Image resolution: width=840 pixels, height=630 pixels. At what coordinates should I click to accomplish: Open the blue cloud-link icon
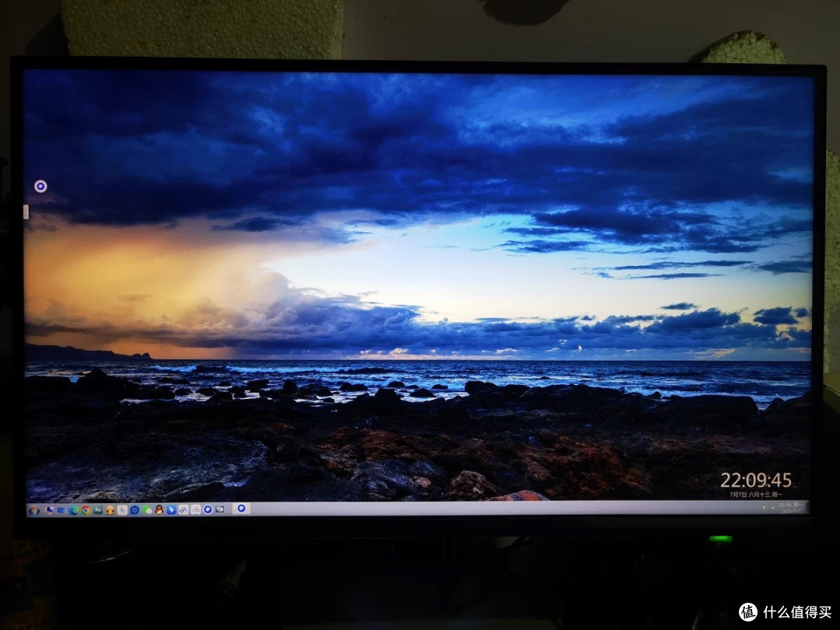tap(184, 510)
